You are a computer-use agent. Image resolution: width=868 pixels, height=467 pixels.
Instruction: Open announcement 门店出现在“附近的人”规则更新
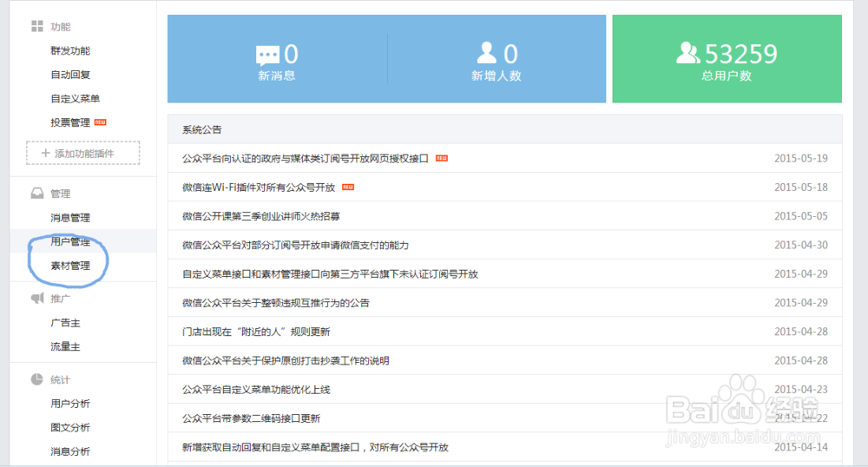point(256,332)
